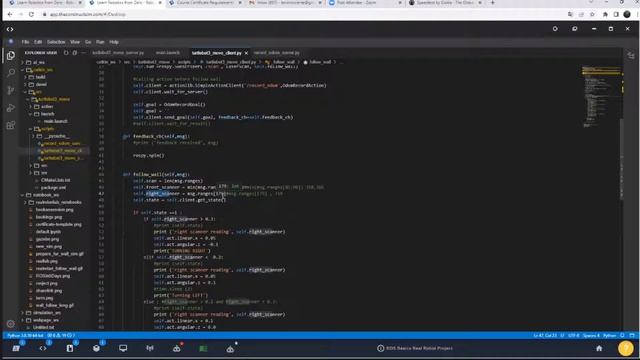Click Ln 47 cursor position in status bar
Screen dimensions: 640x360
(x=545, y=336)
